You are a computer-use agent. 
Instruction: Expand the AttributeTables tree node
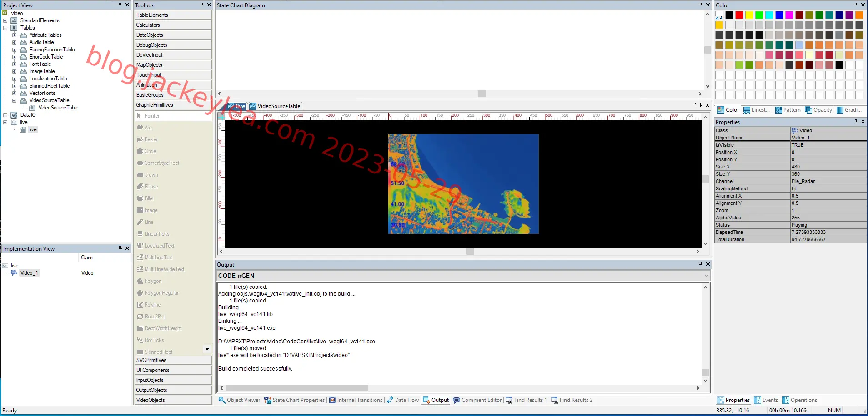pos(14,35)
